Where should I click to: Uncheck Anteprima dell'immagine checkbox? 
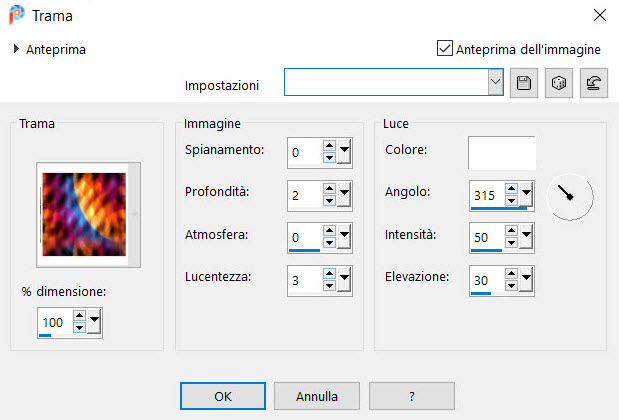[x=445, y=48]
